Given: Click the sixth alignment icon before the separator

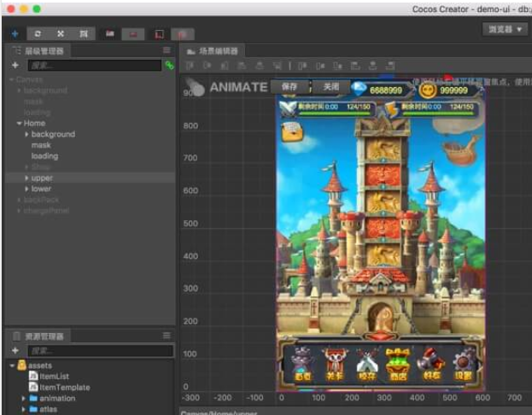Looking at the screenshot, I should tap(278, 66).
